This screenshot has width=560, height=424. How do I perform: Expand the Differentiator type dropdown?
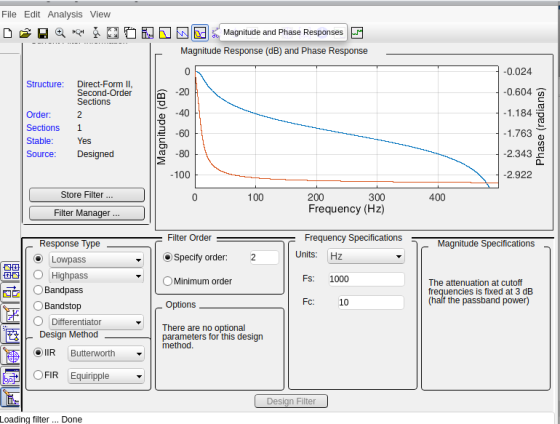click(96, 322)
